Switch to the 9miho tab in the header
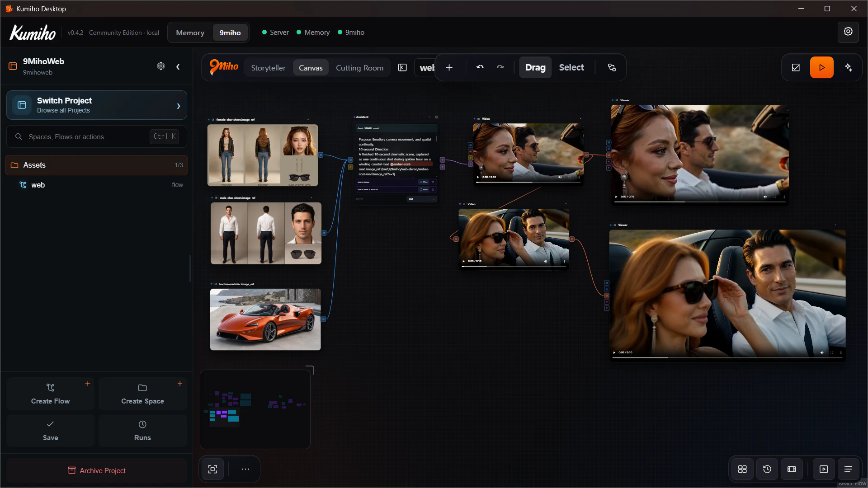 (230, 33)
